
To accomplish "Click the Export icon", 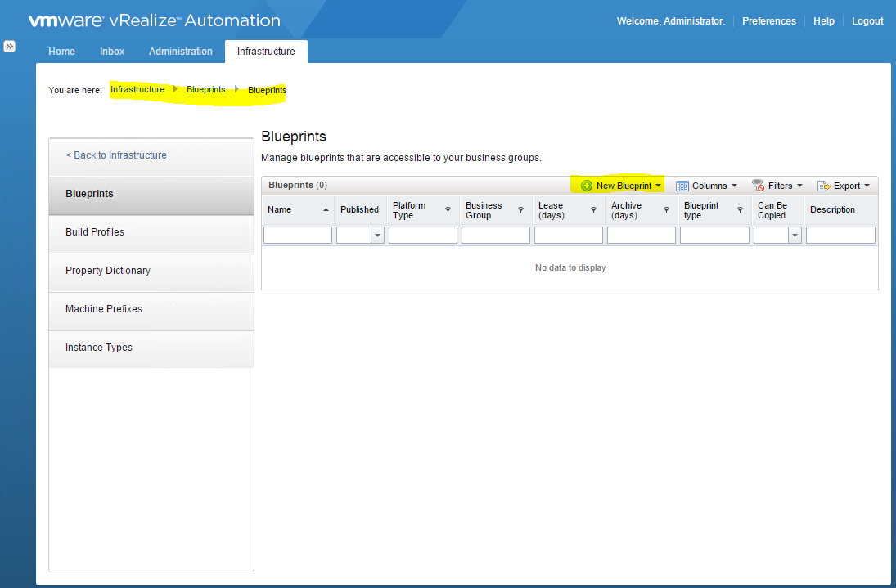I will point(823,186).
